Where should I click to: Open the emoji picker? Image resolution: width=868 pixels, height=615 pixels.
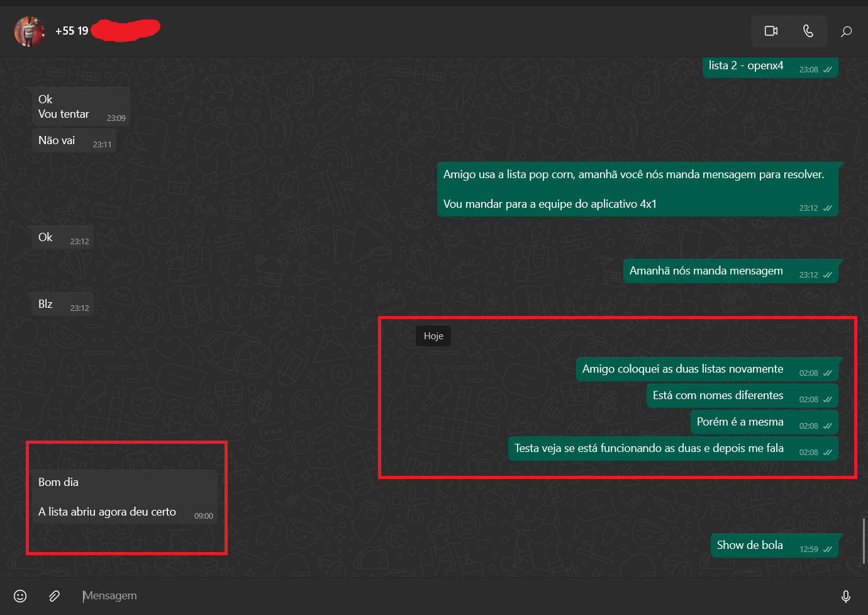(20, 595)
